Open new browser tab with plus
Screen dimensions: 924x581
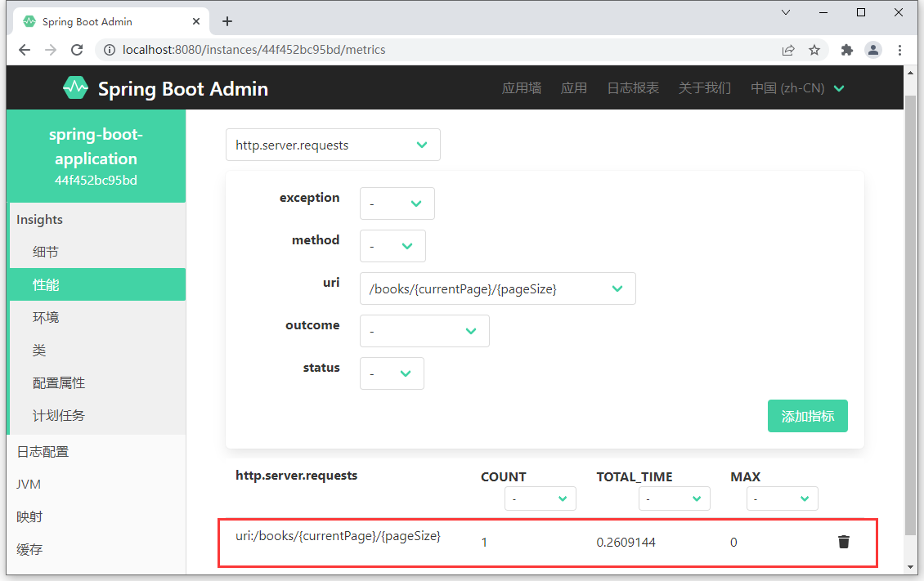(x=227, y=21)
